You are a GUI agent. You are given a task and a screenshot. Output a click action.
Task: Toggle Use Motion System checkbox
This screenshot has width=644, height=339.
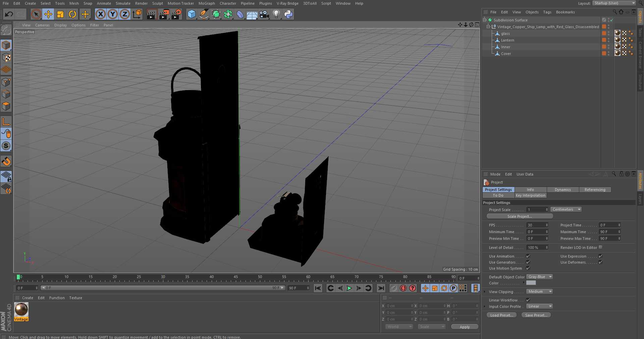point(528,268)
